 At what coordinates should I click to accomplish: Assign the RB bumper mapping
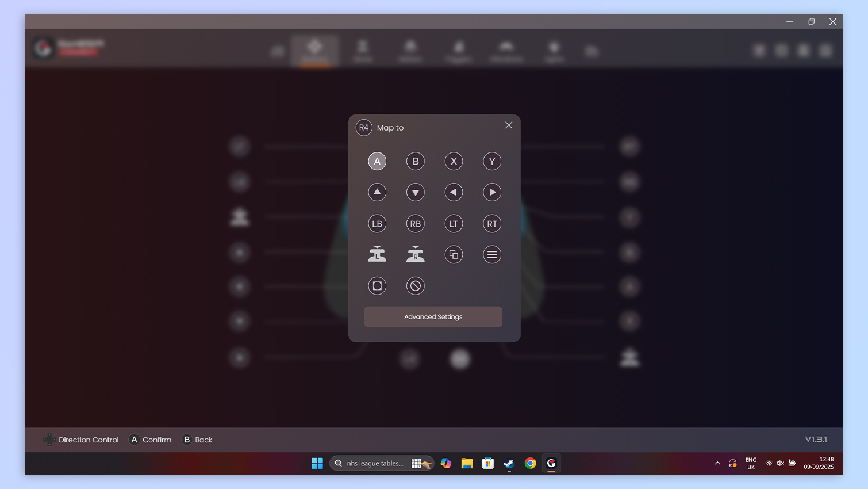[415, 224]
